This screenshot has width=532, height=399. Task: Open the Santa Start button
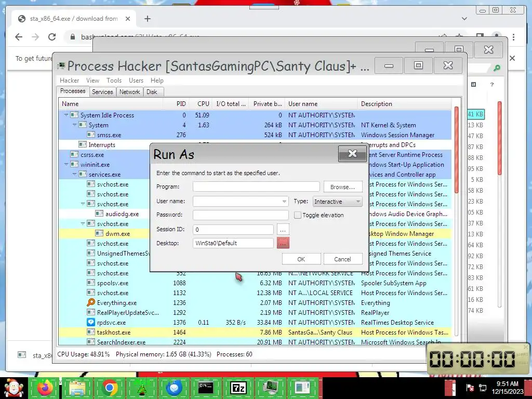13,388
